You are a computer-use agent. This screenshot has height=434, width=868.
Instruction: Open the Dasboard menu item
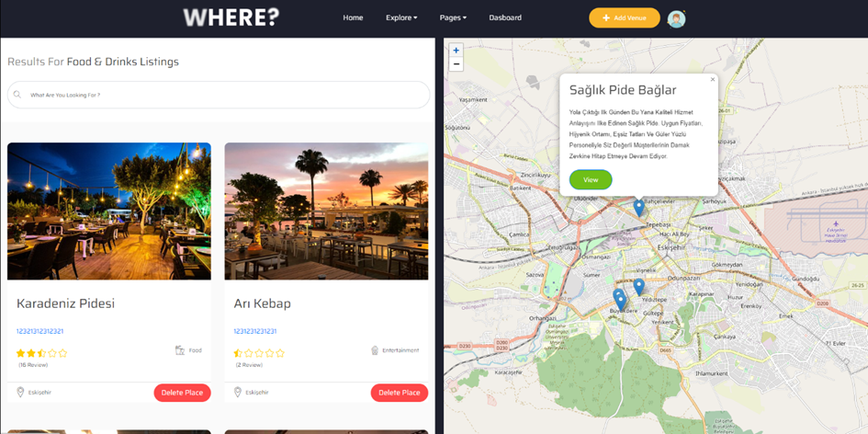pos(505,17)
